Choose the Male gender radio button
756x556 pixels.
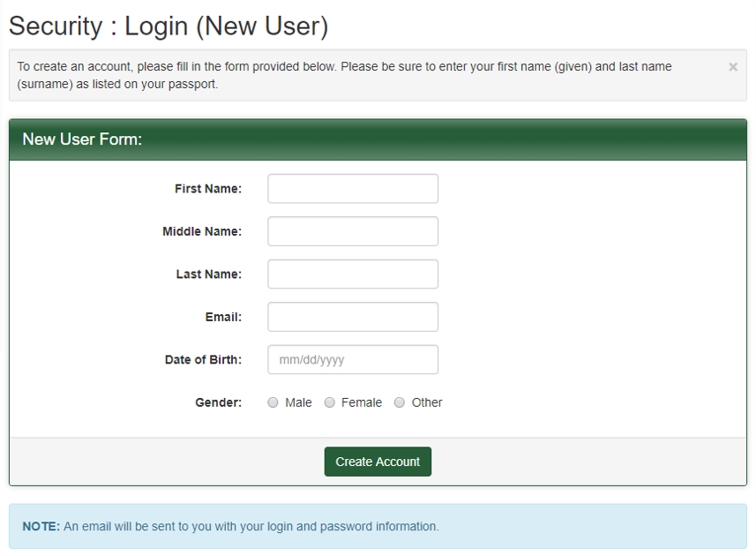(273, 402)
